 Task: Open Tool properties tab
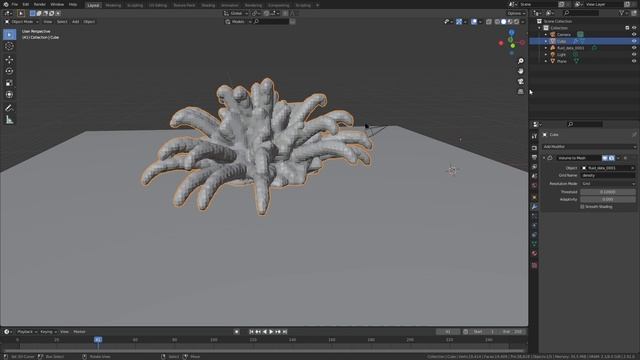coord(534,136)
